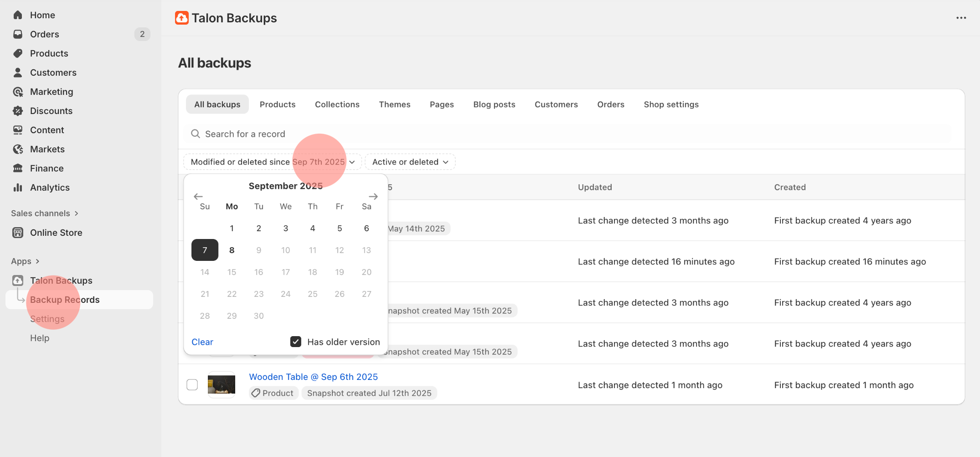Select the Analytics icon in the sidebar
Viewport: 980px width, 457px height.
point(18,187)
